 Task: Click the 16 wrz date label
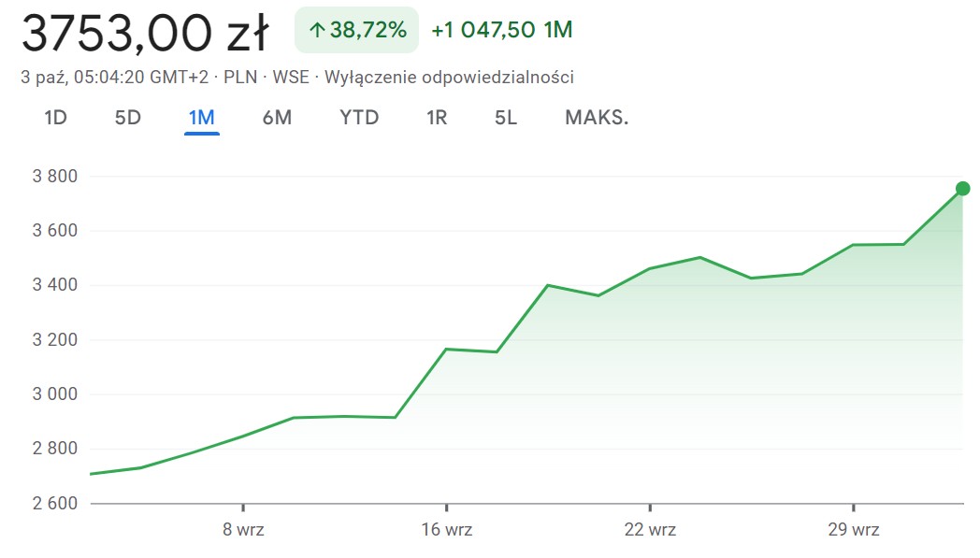tap(446, 530)
